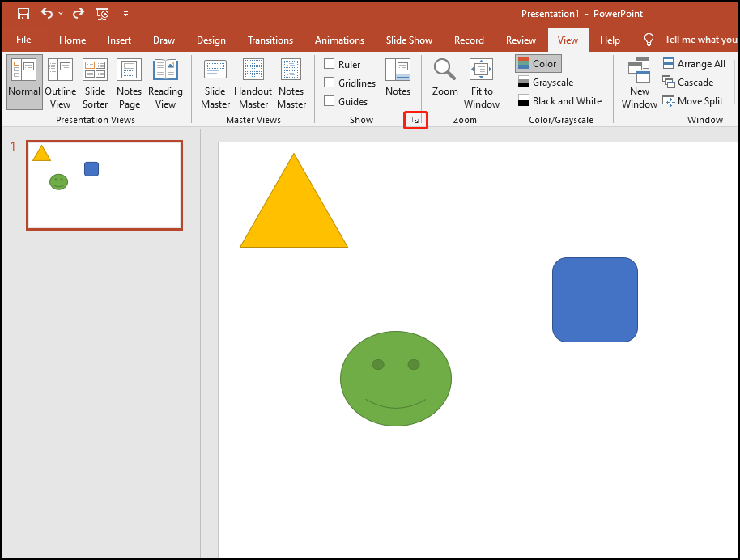Open Customize Quick Access Toolbar menu

(125, 14)
